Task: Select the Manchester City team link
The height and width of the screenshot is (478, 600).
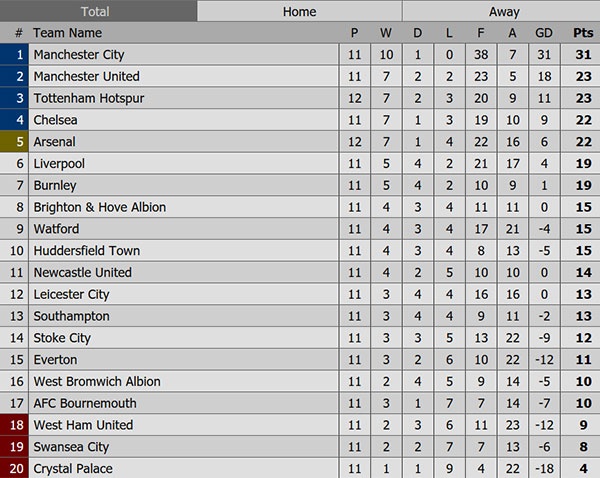Action: pyautogui.click(x=79, y=55)
